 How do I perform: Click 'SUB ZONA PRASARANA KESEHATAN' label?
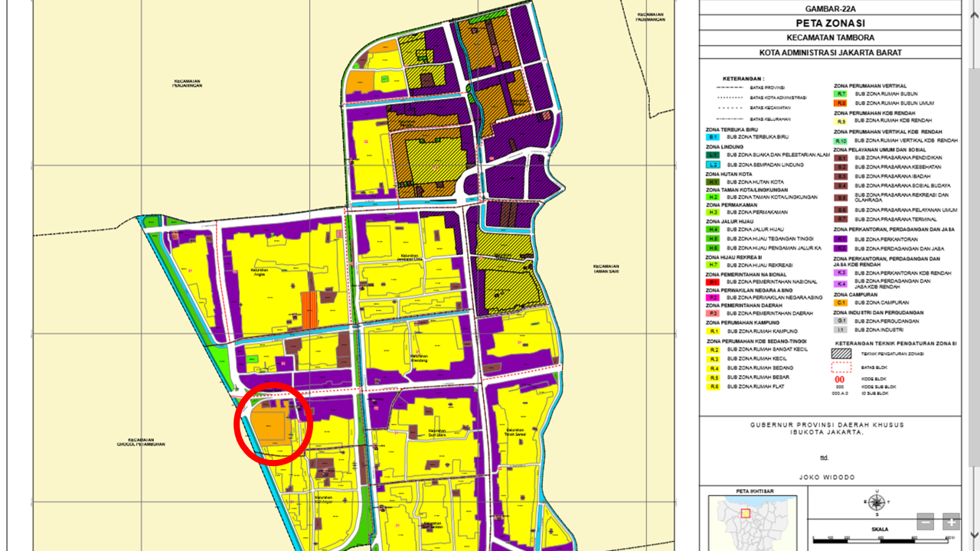898,167
